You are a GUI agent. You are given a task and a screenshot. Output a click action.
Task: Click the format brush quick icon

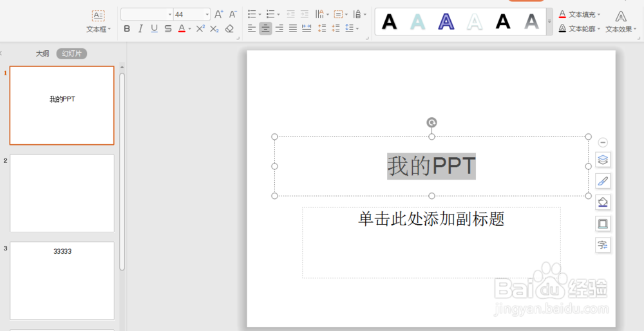[603, 181]
